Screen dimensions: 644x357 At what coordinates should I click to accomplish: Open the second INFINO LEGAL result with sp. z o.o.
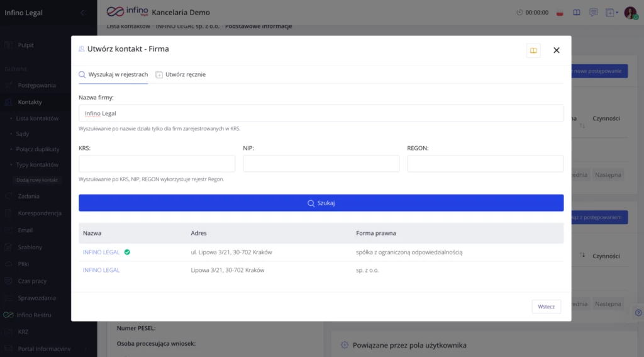click(x=101, y=270)
